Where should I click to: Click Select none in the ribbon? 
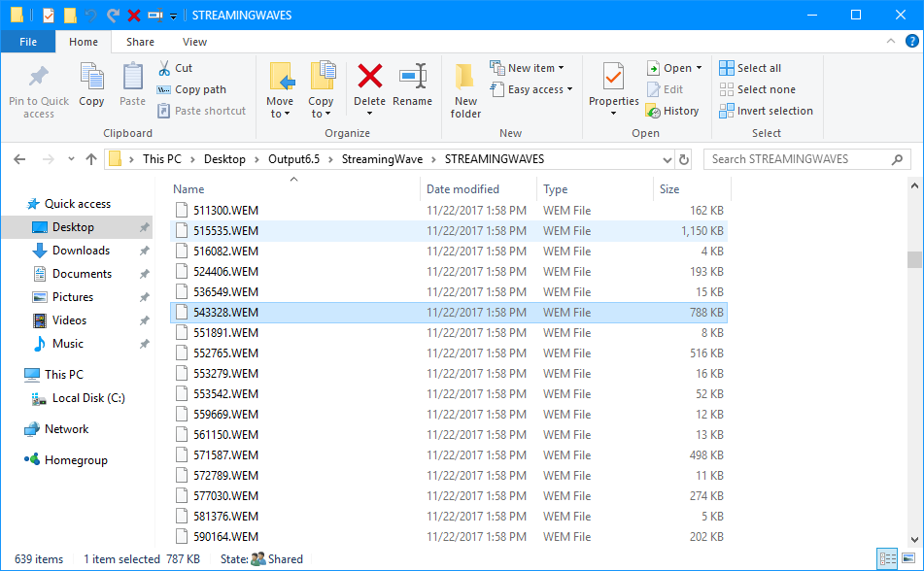[x=757, y=89]
